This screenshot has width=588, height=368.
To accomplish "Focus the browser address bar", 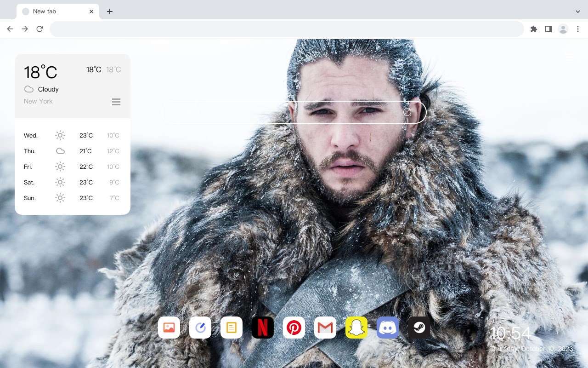I will [287, 29].
